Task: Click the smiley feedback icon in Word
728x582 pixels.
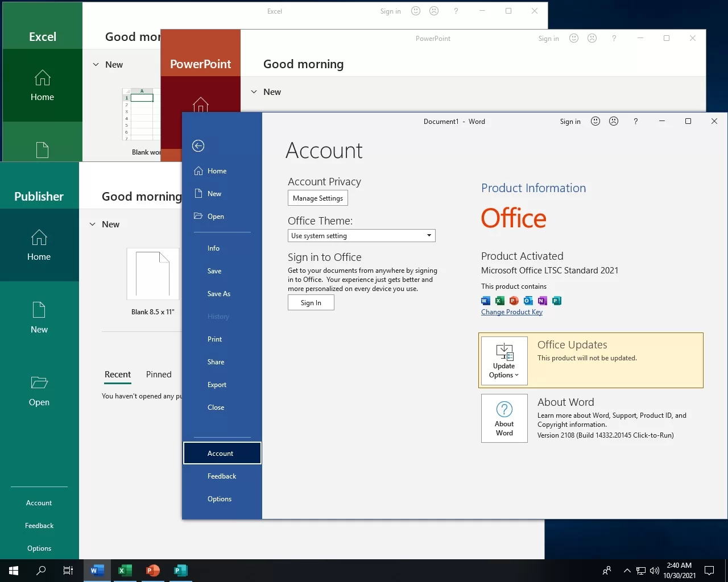Action: pyautogui.click(x=595, y=121)
